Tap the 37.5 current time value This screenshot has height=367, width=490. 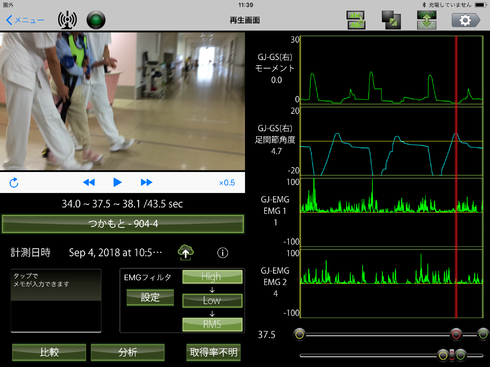point(267,335)
